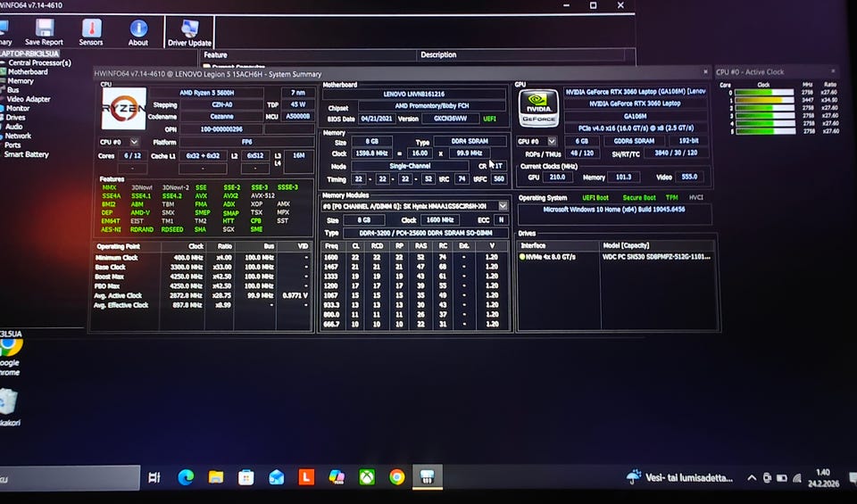This screenshot has height=504, width=857.
Task: Click the AES-NI feature label
Action: [x=111, y=229]
